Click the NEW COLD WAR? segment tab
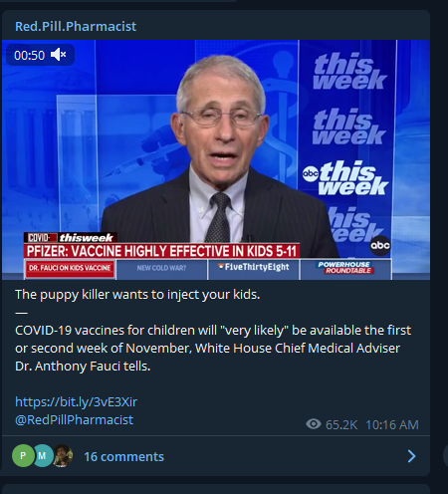This screenshot has width=448, height=494. coord(161,268)
